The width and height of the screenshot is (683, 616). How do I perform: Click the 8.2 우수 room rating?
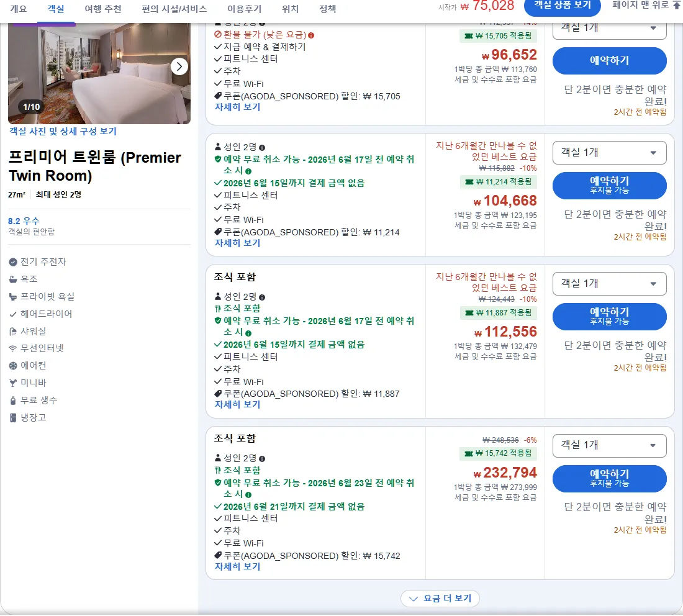click(x=24, y=221)
